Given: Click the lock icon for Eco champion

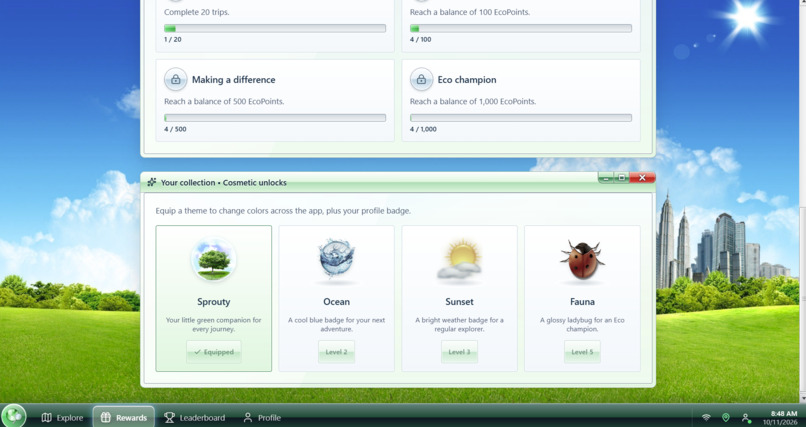Looking at the screenshot, I should tap(421, 80).
